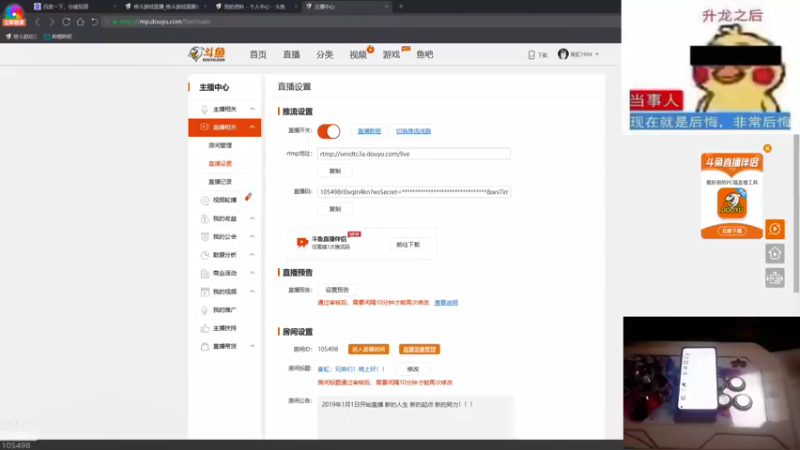Image resolution: width=800 pixels, height=450 pixels.
Task: Expand the 我的视频 section chevron
Action: [x=252, y=291]
